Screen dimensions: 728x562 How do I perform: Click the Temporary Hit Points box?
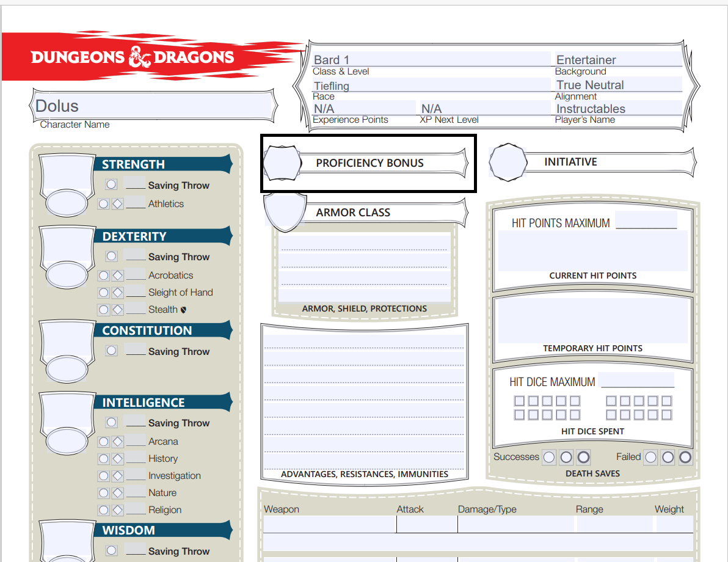[x=593, y=321]
